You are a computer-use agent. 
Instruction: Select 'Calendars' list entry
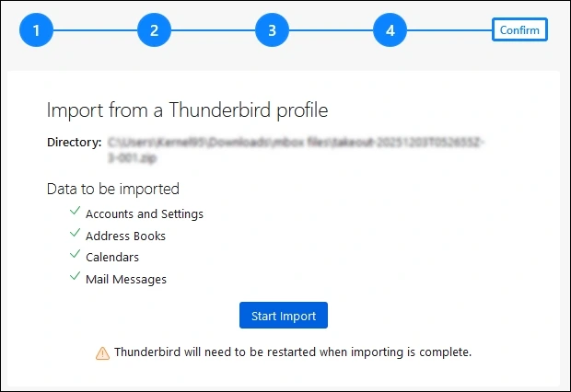pos(112,258)
